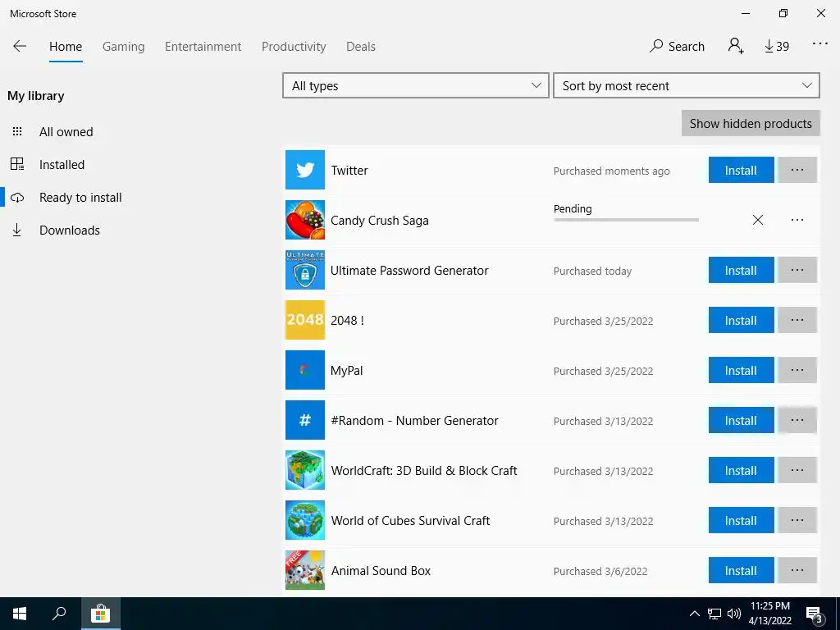Open the WorldCraft app icon
840x630 pixels.
pos(305,470)
